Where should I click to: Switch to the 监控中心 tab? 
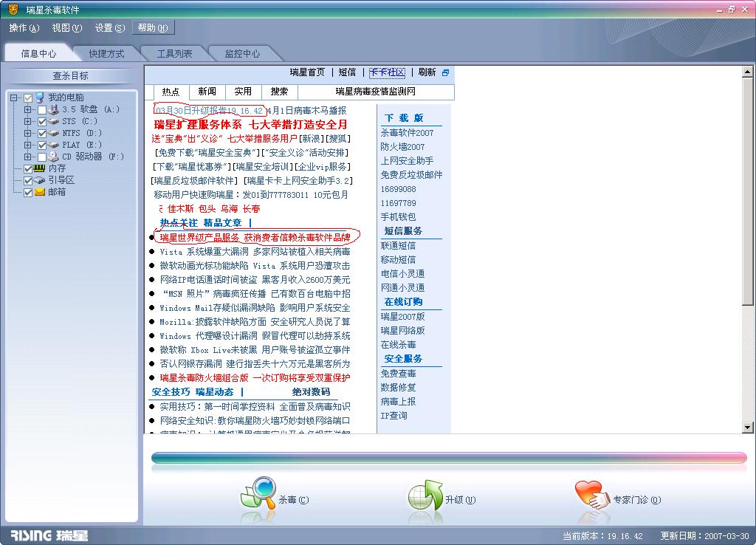pyautogui.click(x=242, y=53)
